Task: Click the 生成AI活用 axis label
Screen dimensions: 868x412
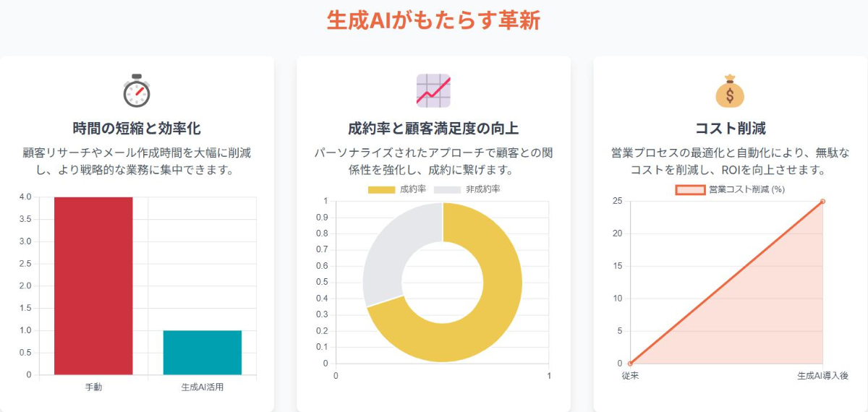Action: click(x=203, y=387)
